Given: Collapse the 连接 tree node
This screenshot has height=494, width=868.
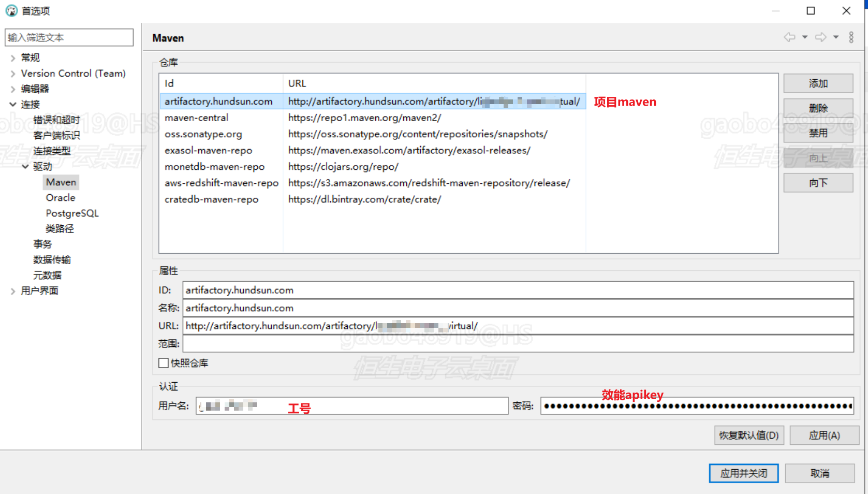Looking at the screenshot, I should [x=13, y=105].
